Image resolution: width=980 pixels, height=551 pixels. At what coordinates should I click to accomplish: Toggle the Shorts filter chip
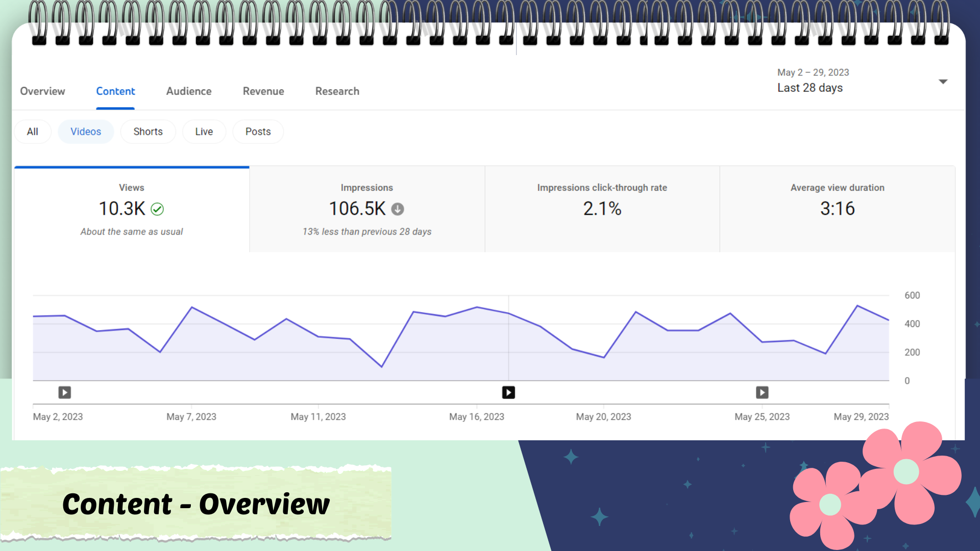click(x=148, y=132)
